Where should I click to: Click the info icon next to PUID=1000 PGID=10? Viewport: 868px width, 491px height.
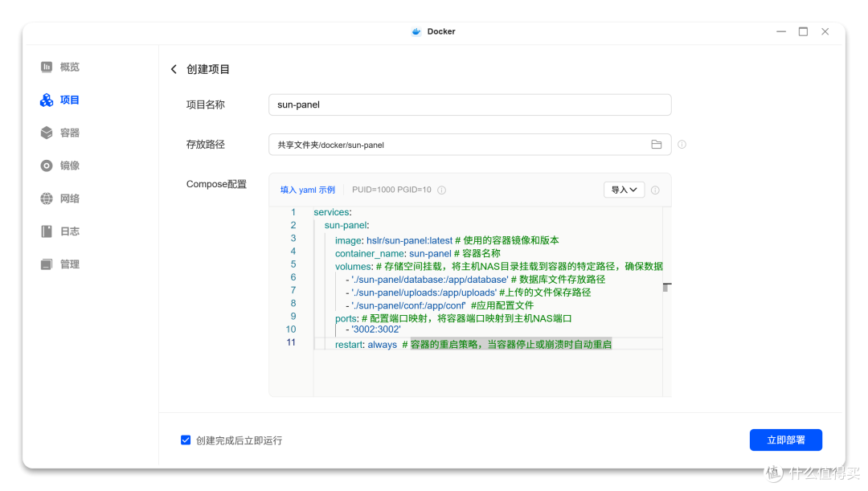pos(442,190)
